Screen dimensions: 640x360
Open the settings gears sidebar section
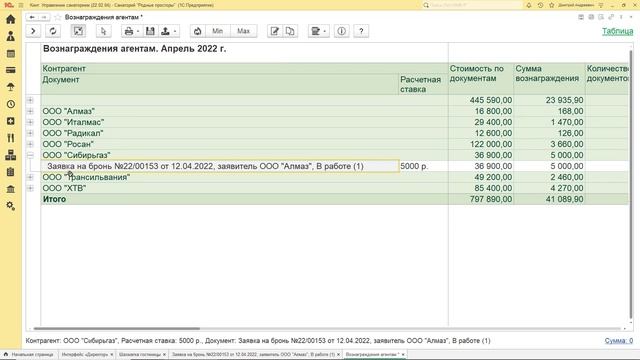coord(11,206)
